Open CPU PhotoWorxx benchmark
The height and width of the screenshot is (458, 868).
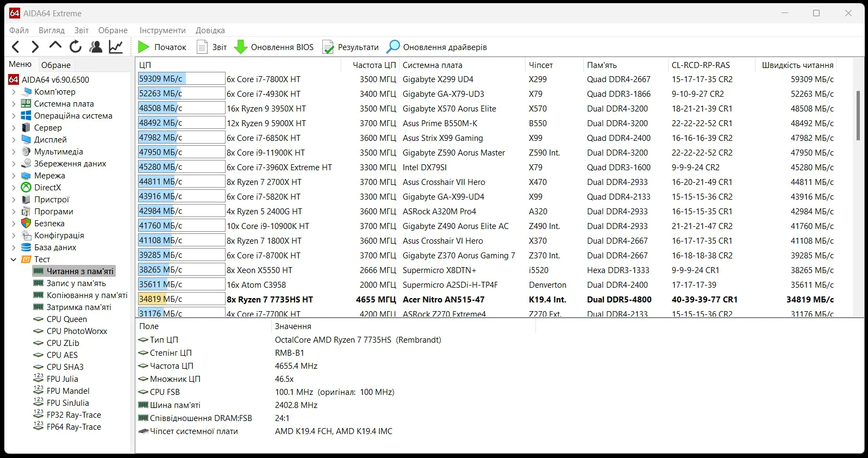77,331
